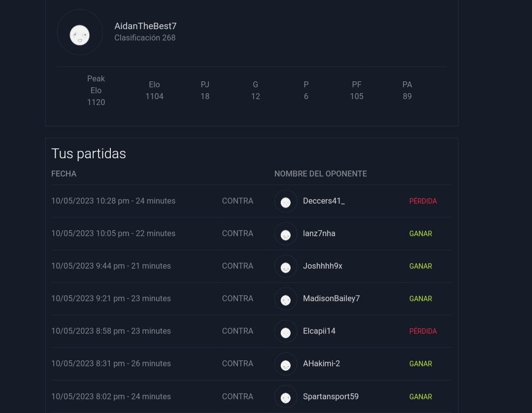
Task: Click the Elo 1104 stat
Action: [154, 90]
